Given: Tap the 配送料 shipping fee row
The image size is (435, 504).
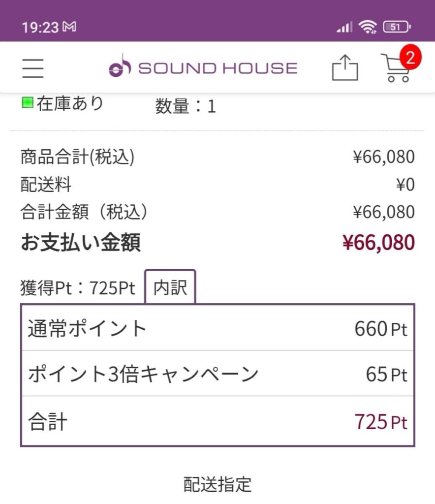Looking at the screenshot, I should (x=217, y=185).
